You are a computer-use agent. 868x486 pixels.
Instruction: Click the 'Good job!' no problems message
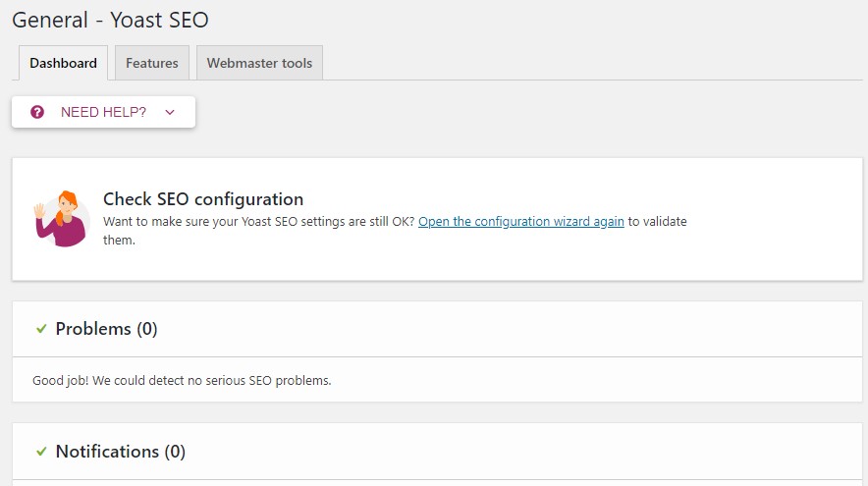[x=182, y=381]
